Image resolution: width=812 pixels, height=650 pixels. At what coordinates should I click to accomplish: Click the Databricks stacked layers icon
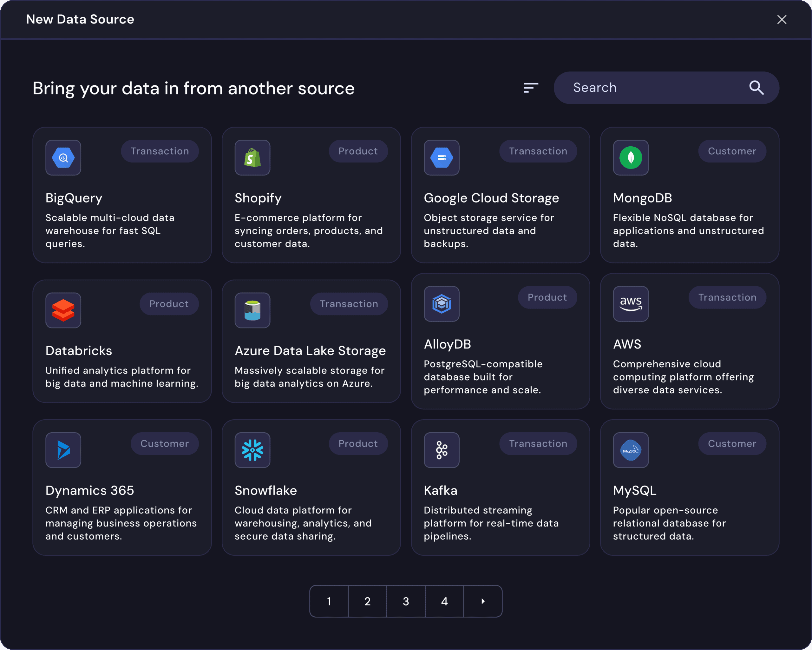pos(63,310)
